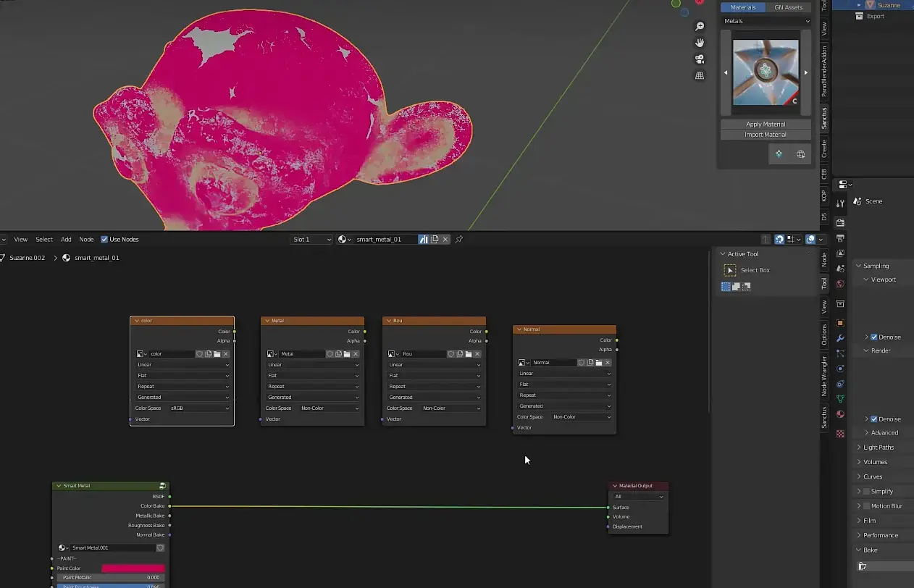This screenshot has height=588, width=914.
Task: Expand the Performance panel
Action: click(880, 535)
